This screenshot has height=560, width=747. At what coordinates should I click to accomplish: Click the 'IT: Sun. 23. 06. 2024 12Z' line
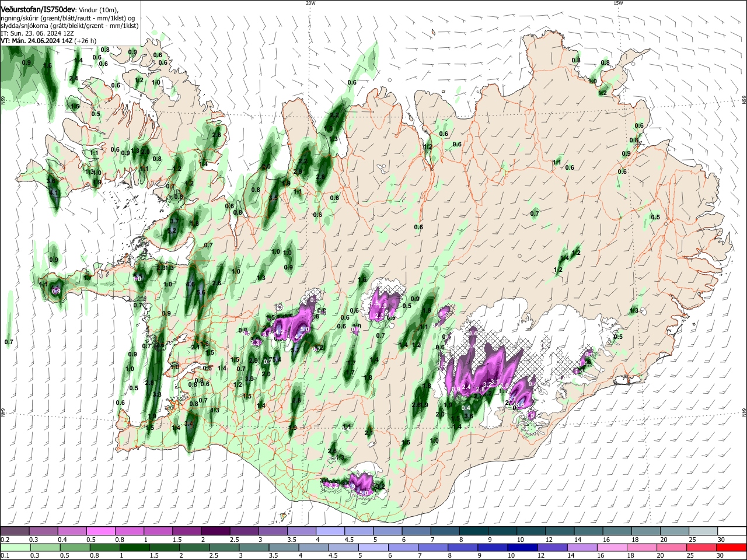pyautogui.click(x=37, y=33)
